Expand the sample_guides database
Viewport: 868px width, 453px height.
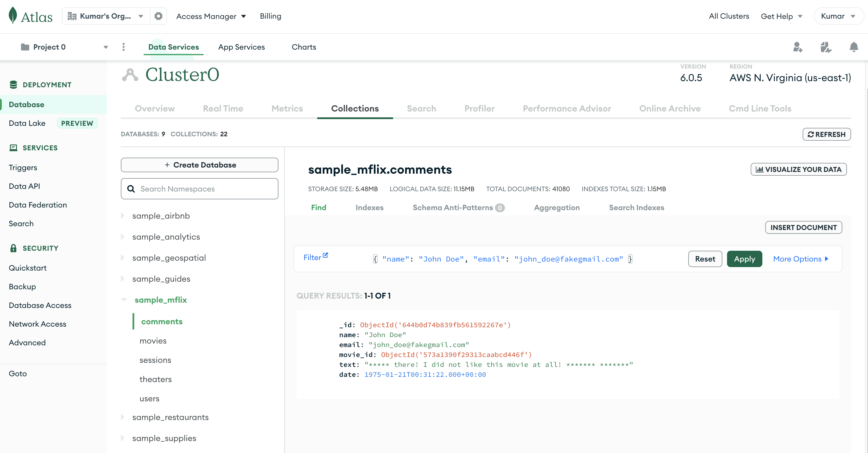pyautogui.click(x=123, y=279)
